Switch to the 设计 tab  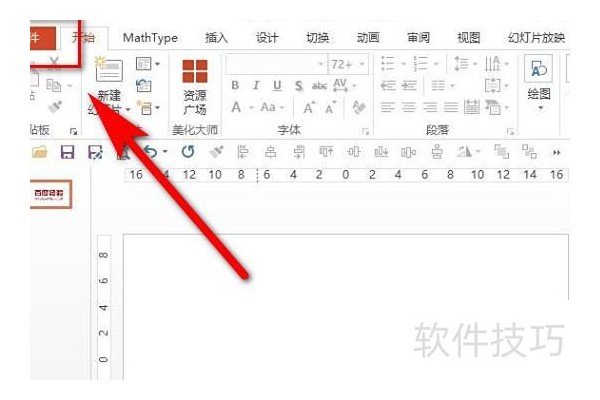click(267, 38)
